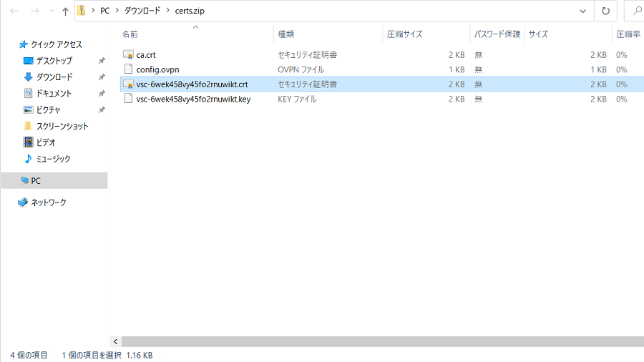Image resolution: width=644 pixels, height=362 pixels.
Task: Click the horizontal scrollbar left arrow
Action: point(116,341)
